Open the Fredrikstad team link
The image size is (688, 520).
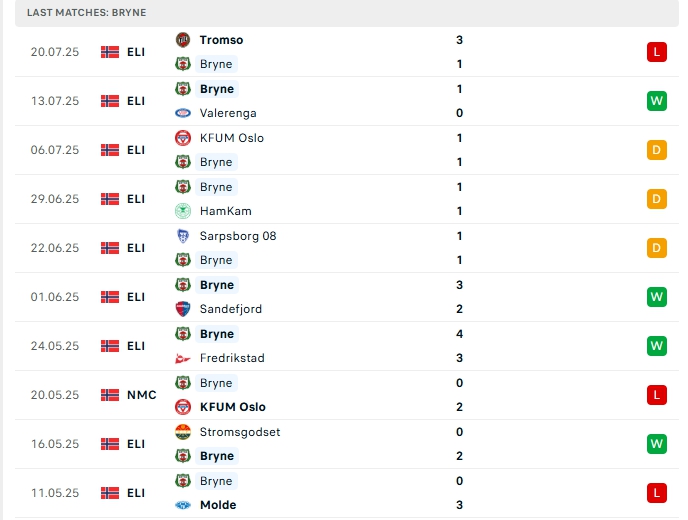(232, 358)
